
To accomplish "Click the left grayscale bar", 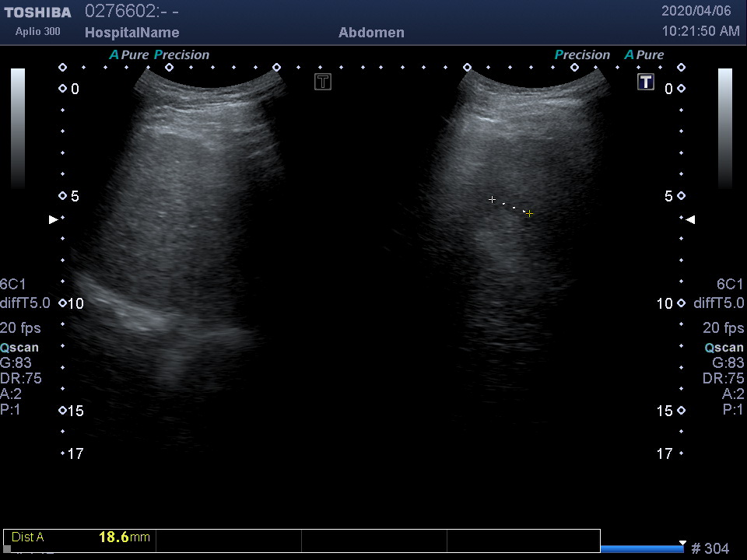I will (x=18, y=128).
